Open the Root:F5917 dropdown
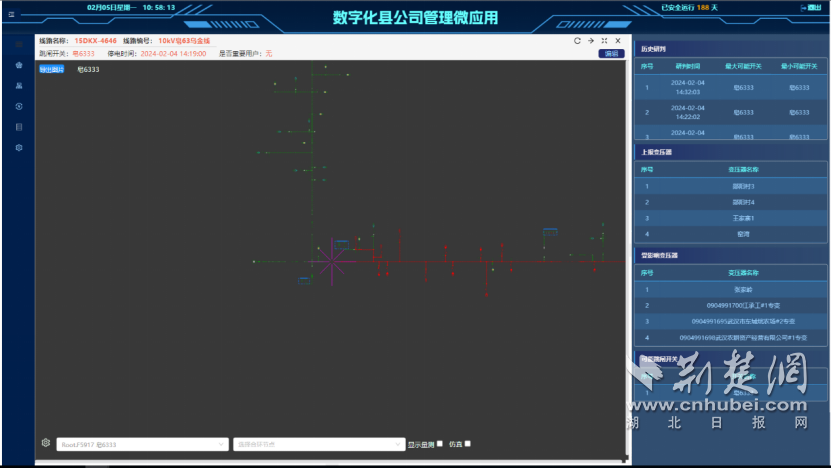 (141, 444)
